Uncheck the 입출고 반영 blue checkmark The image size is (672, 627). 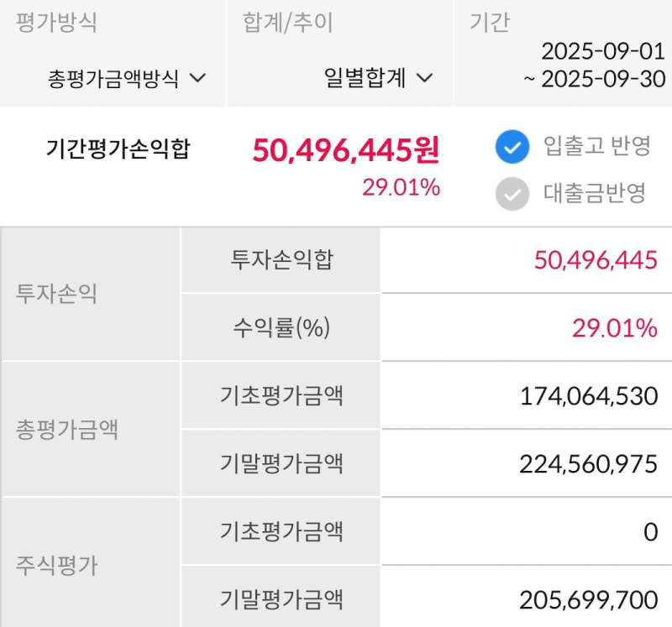(511, 148)
